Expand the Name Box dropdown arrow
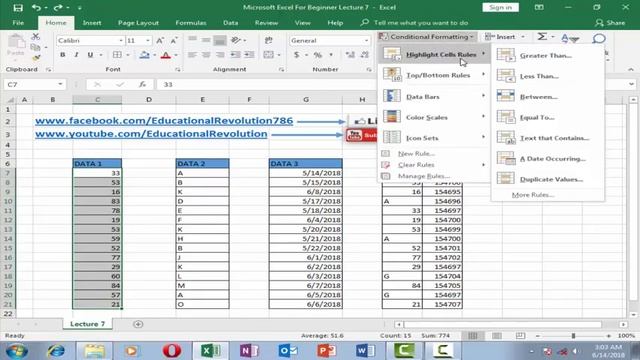 (x=60, y=84)
